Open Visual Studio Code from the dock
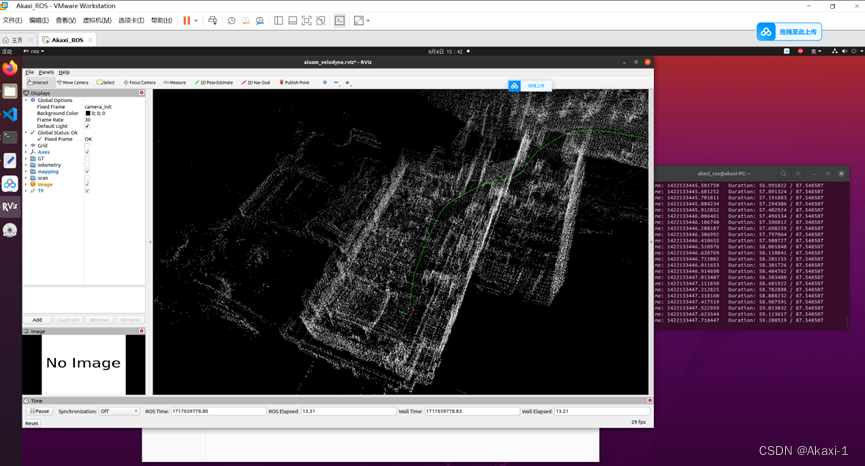Screen dimensions: 865x466 click(10, 114)
